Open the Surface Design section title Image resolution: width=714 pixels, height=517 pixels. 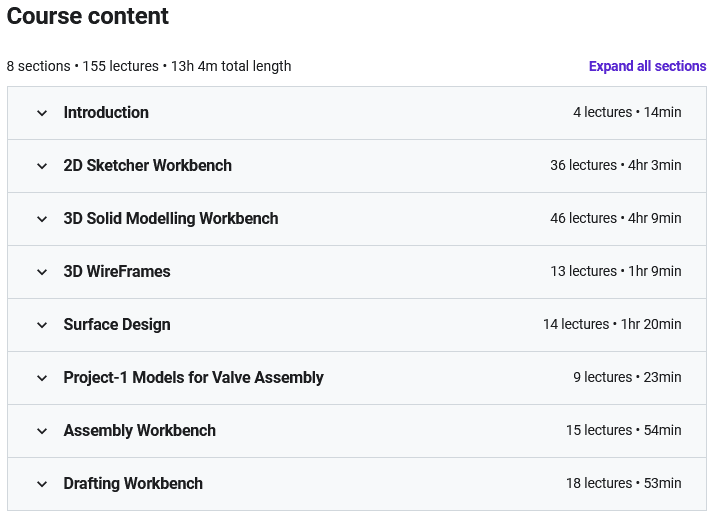pyautogui.click(x=117, y=324)
